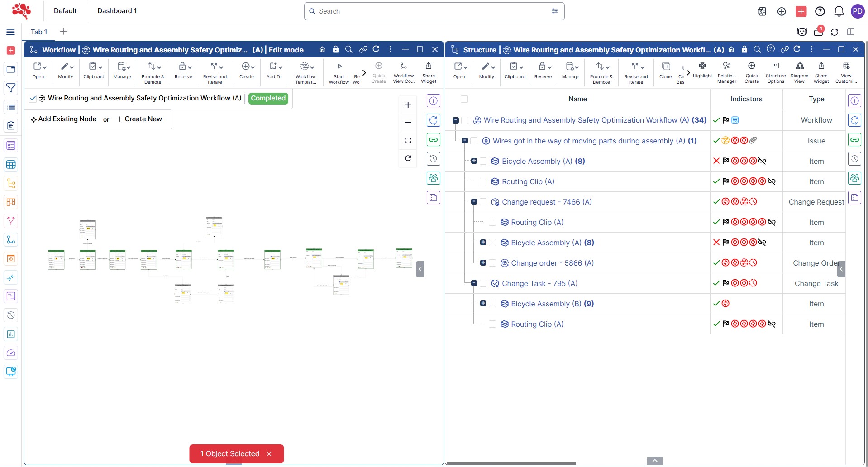This screenshot has width=868, height=467.
Task: Open Diagram View in Structure toolbar
Action: pos(799,72)
